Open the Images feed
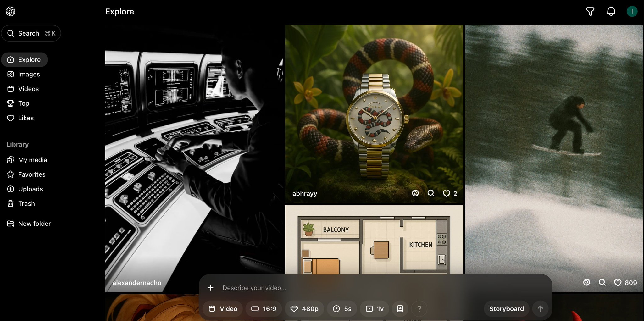This screenshot has width=644, height=321. (x=24, y=74)
